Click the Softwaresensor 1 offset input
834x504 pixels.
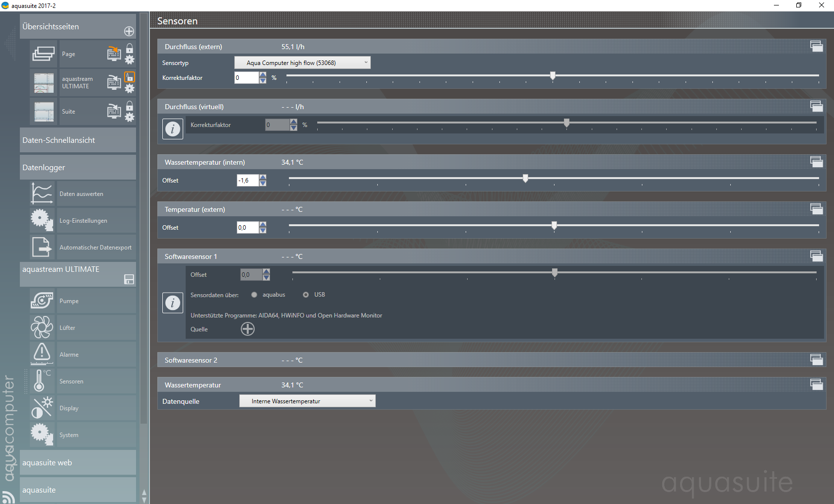(251, 274)
